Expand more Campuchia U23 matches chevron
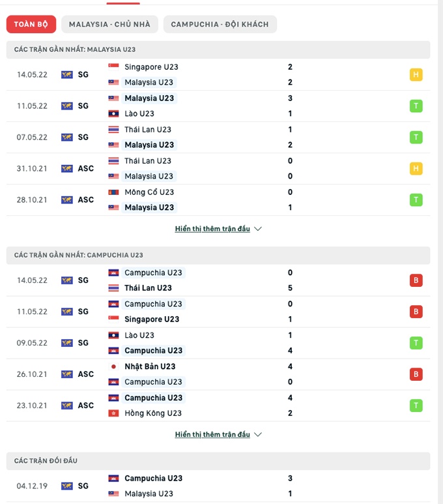 coord(258,434)
